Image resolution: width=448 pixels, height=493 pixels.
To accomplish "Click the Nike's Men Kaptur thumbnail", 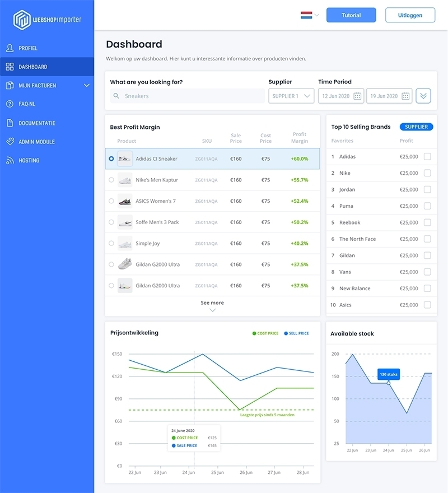I will point(125,180).
